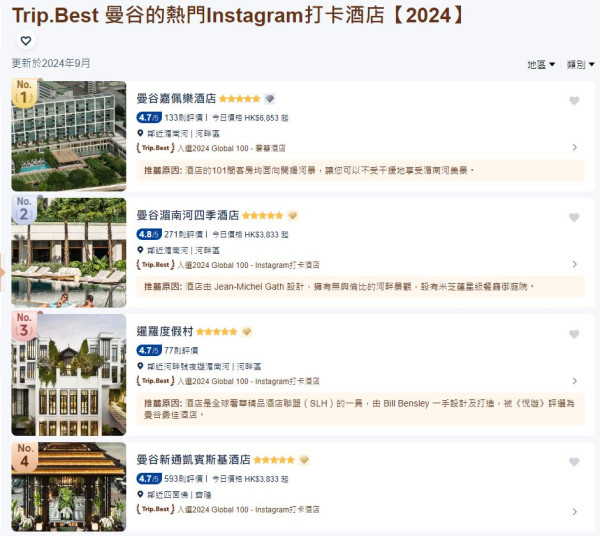Click the five-star rating of 曼谷嘉佩樂酒店
600x536 pixels.
click(240, 99)
